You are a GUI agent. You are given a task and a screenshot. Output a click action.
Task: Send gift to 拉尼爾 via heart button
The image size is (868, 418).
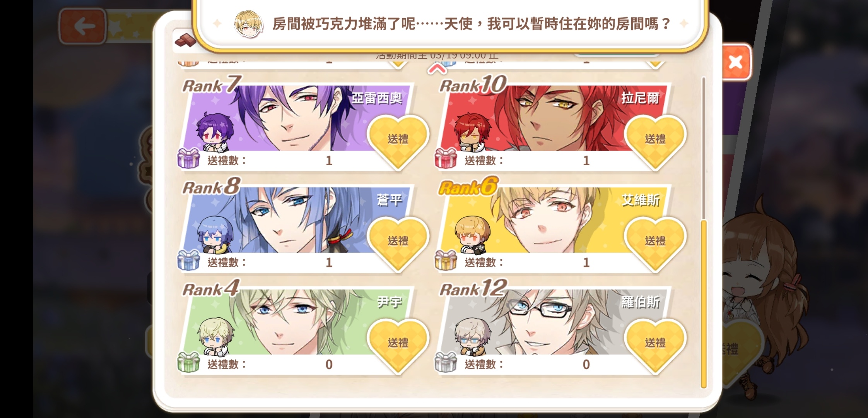(655, 141)
